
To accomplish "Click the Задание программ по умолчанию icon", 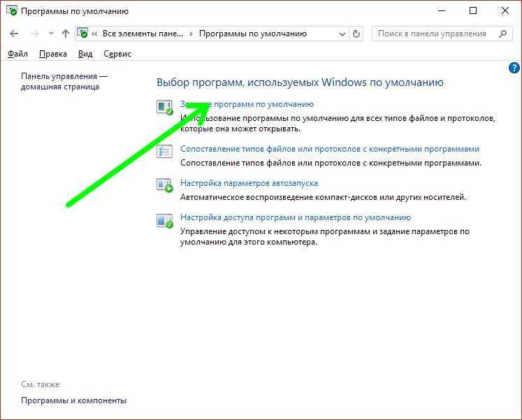I will 165,107.
